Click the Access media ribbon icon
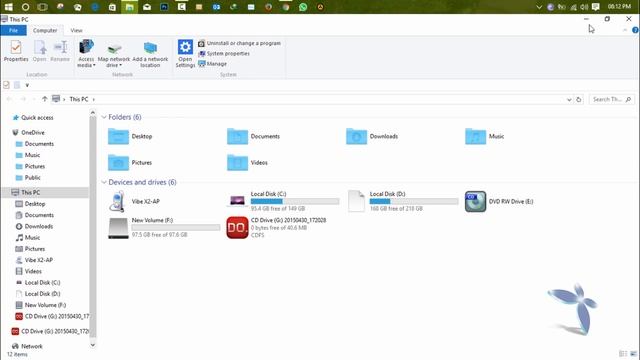The image size is (640, 360). (x=86, y=53)
